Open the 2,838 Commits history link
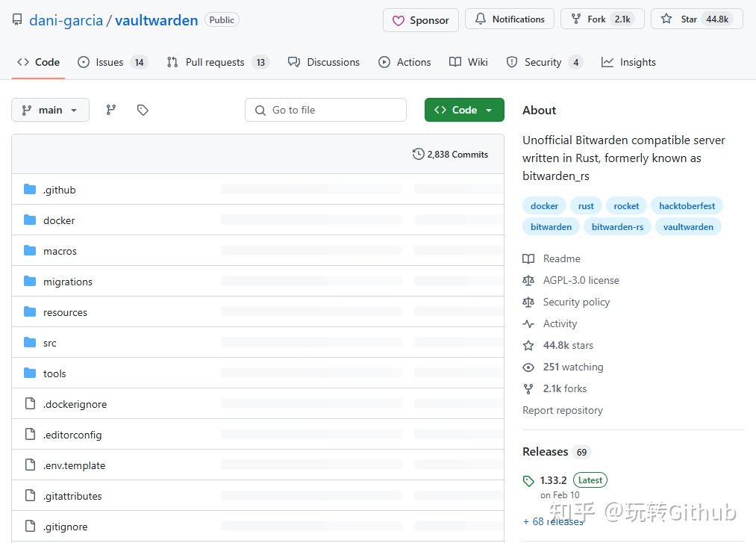 [450, 155]
